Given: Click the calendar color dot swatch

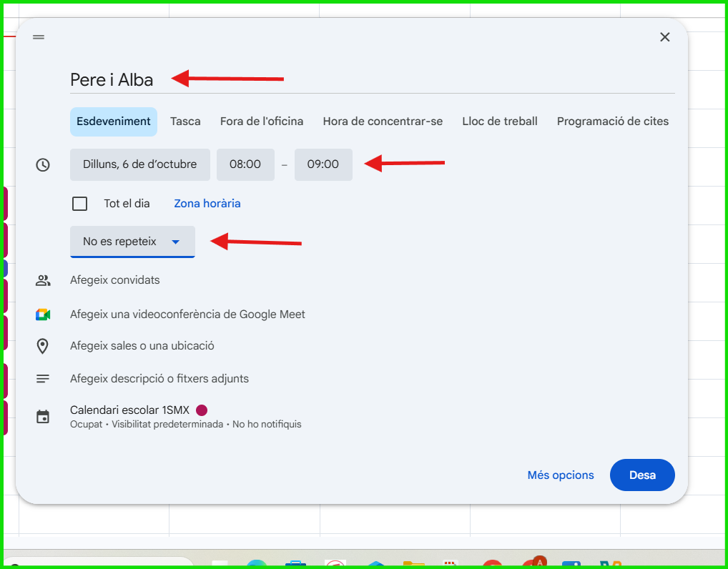Looking at the screenshot, I should tap(202, 410).
